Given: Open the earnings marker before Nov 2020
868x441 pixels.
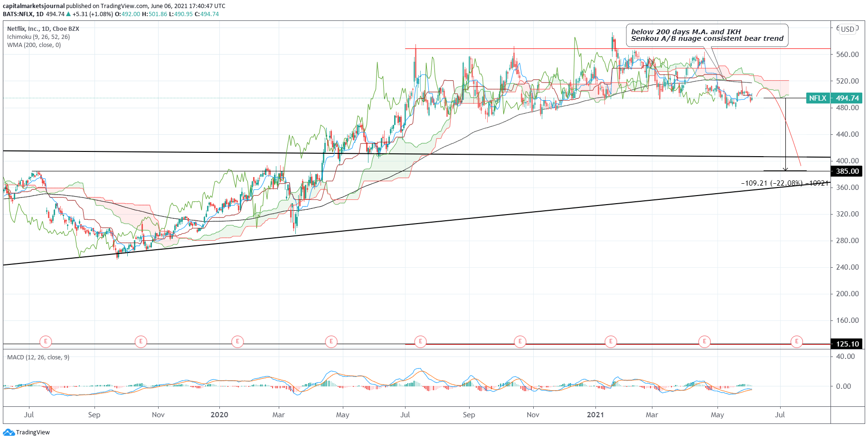Looking at the screenshot, I should point(520,341).
